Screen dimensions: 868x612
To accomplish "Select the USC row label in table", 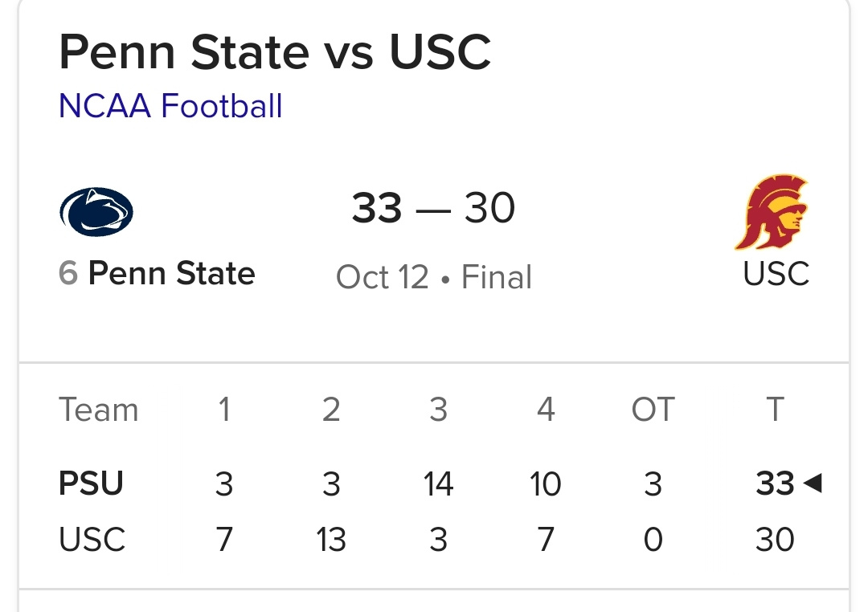I will click(92, 540).
